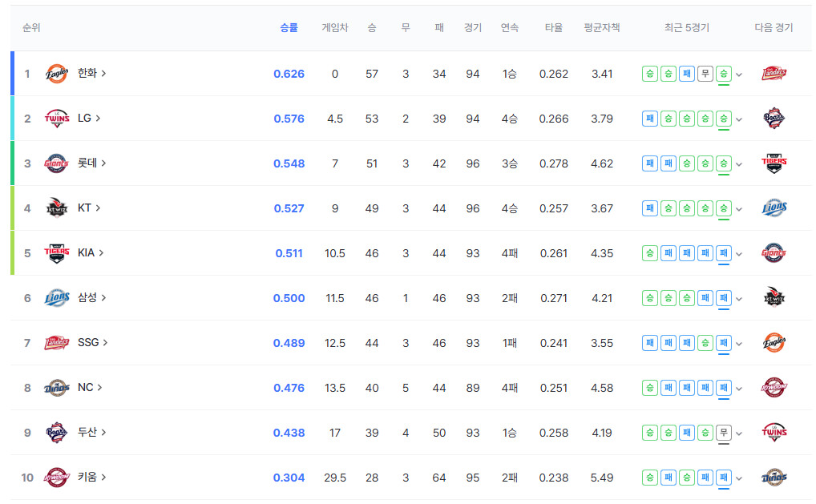Open 키움's next-game Dinos opponent logo
This screenshot has width=816, height=504.
pos(774,478)
